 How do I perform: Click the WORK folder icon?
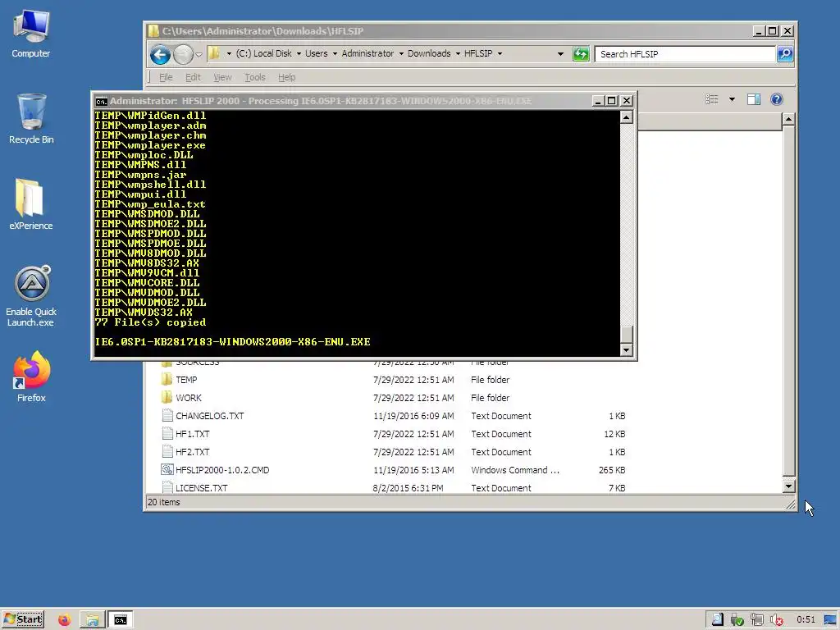pyautogui.click(x=167, y=398)
